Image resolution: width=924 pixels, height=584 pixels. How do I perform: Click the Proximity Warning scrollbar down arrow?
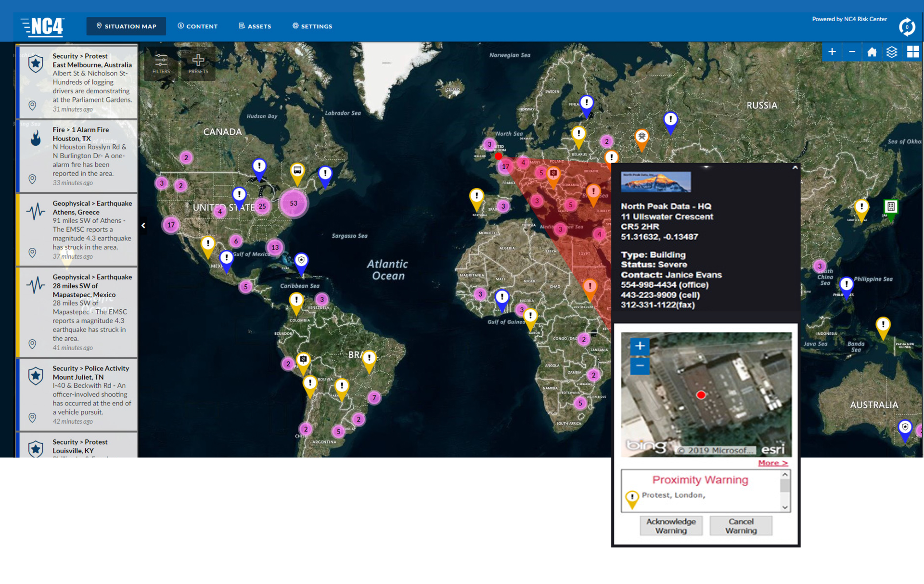click(x=784, y=507)
